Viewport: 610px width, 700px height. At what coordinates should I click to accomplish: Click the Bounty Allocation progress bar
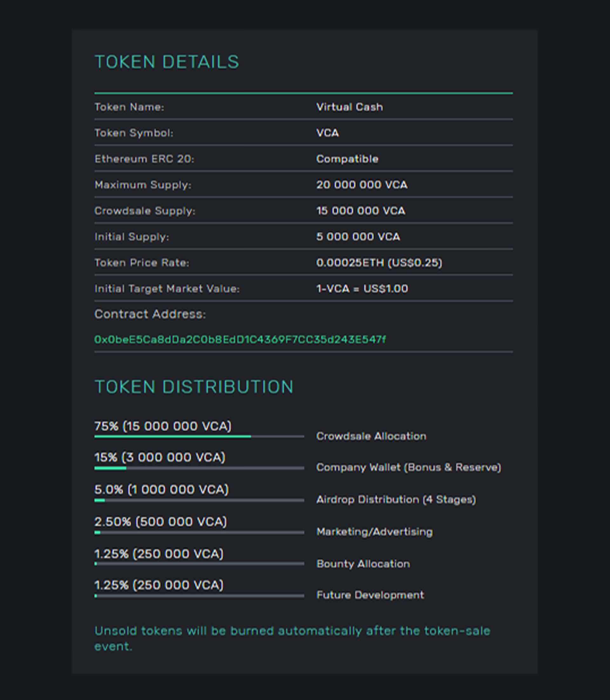tap(199, 564)
